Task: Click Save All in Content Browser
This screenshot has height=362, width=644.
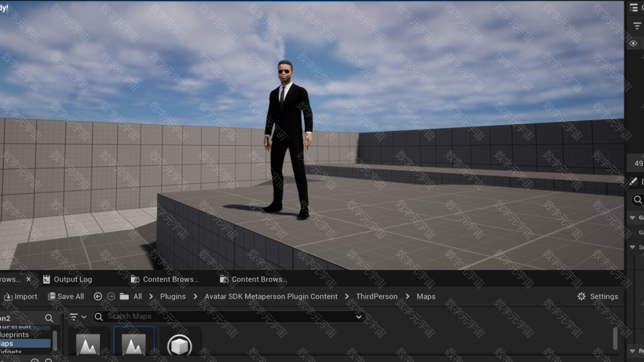Action: (66, 297)
